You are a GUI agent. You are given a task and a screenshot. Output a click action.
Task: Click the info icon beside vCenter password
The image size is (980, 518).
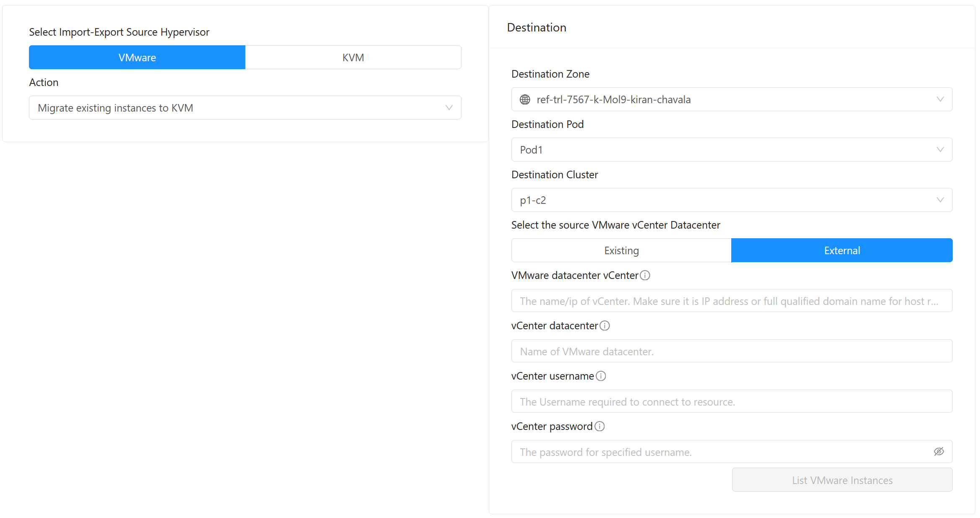pyautogui.click(x=600, y=426)
